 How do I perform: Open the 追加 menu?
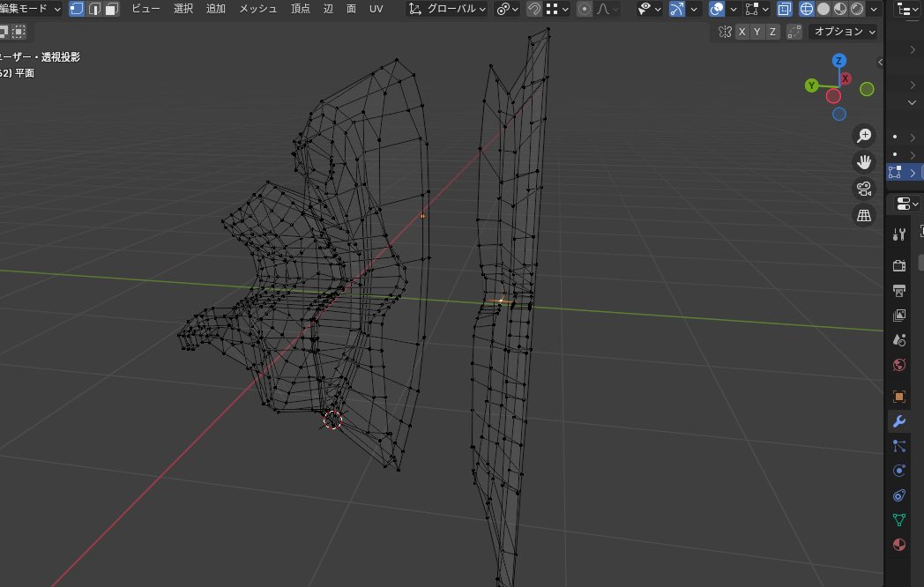[216, 9]
